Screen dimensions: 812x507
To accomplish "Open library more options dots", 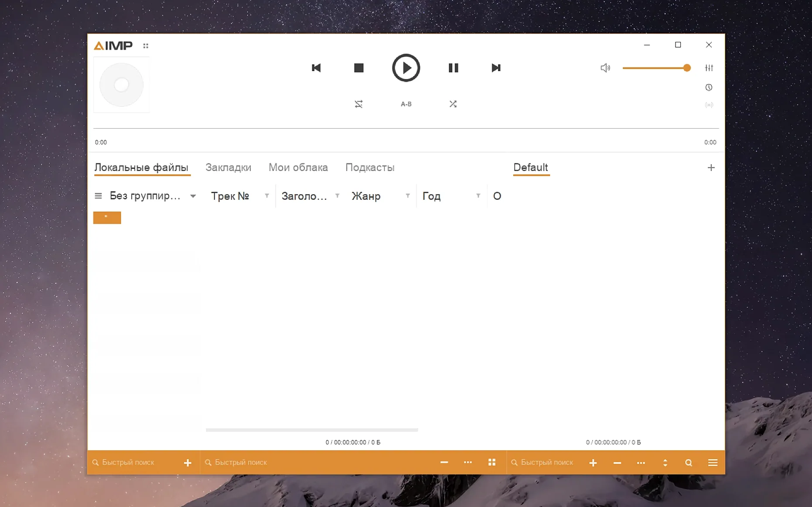I will tap(468, 463).
